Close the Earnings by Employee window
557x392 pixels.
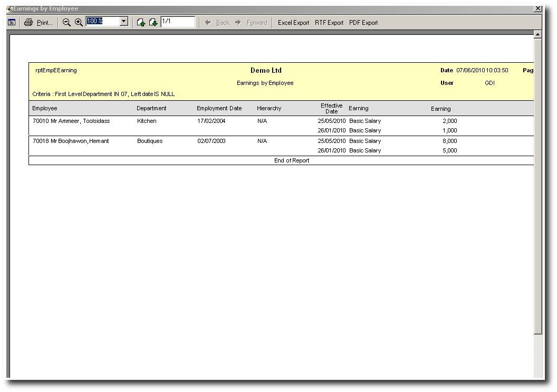[x=537, y=8]
